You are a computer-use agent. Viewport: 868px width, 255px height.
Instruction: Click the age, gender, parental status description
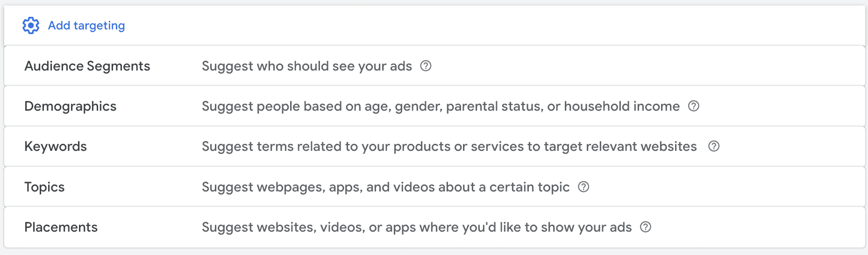[441, 106]
